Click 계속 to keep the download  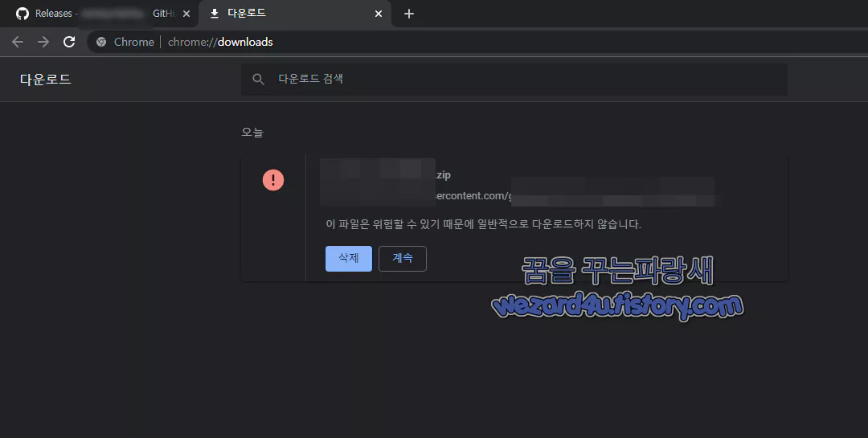(403, 259)
